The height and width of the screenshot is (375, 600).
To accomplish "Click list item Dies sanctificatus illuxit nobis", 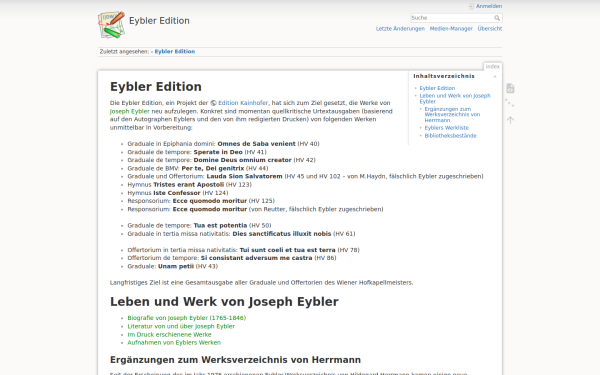I will pyautogui.click(x=241, y=234).
